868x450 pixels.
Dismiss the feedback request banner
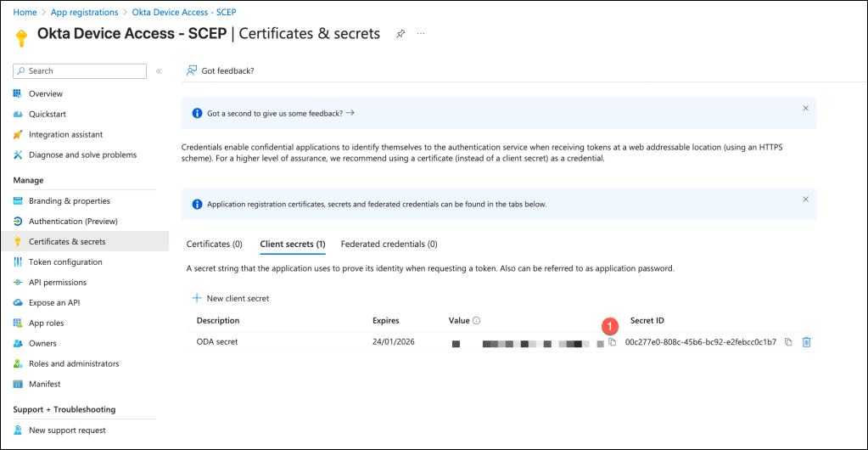(805, 109)
